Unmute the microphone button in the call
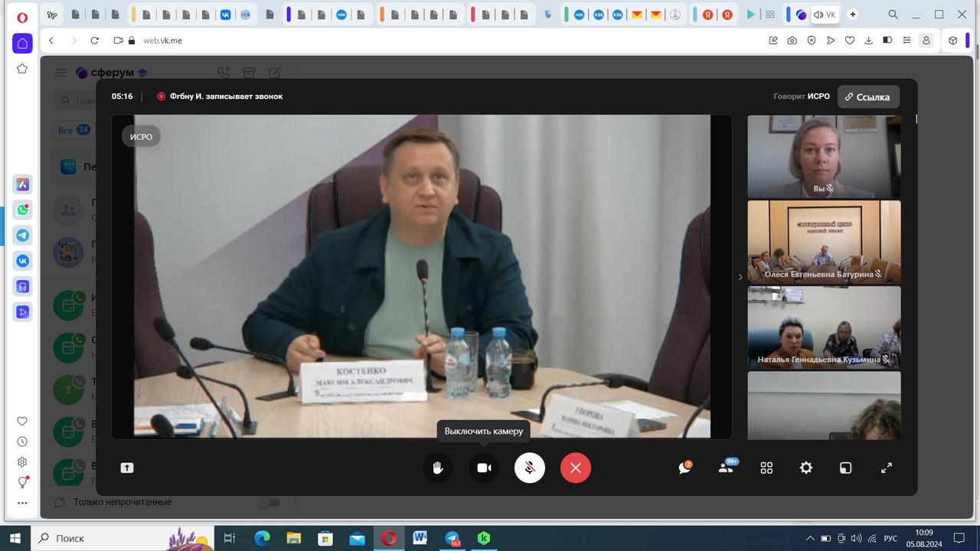This screenshot has height=551, width=980. pos(530,468)
